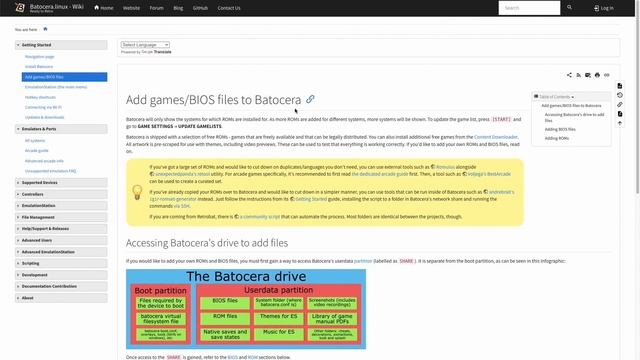Screen dimensions: 640x360
Task: Open EmulationStation (the main menu) link
Action: coord(56,87)
